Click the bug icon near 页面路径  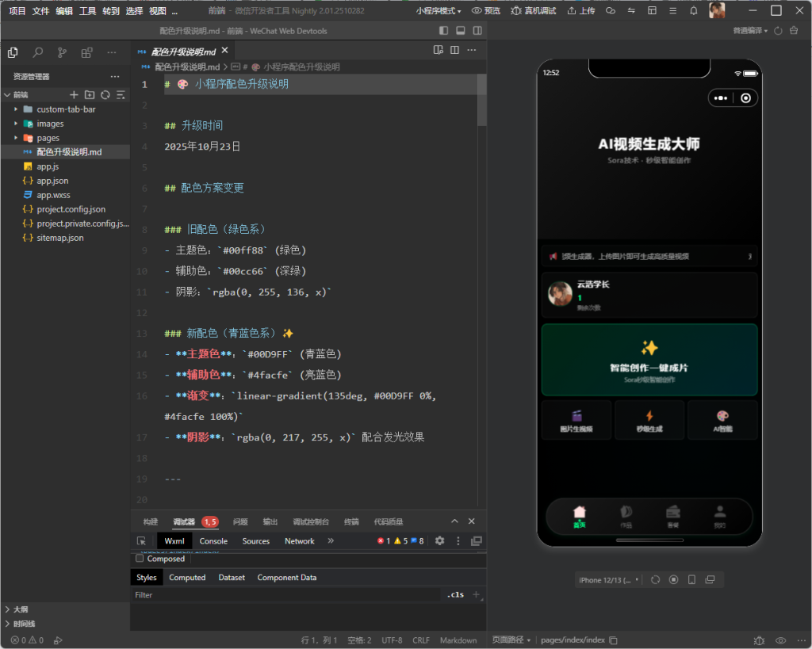[758, 639]
